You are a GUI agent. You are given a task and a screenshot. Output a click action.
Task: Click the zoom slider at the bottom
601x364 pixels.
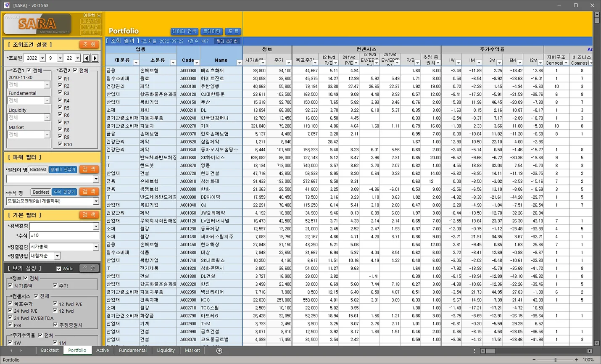click(555, 360)
